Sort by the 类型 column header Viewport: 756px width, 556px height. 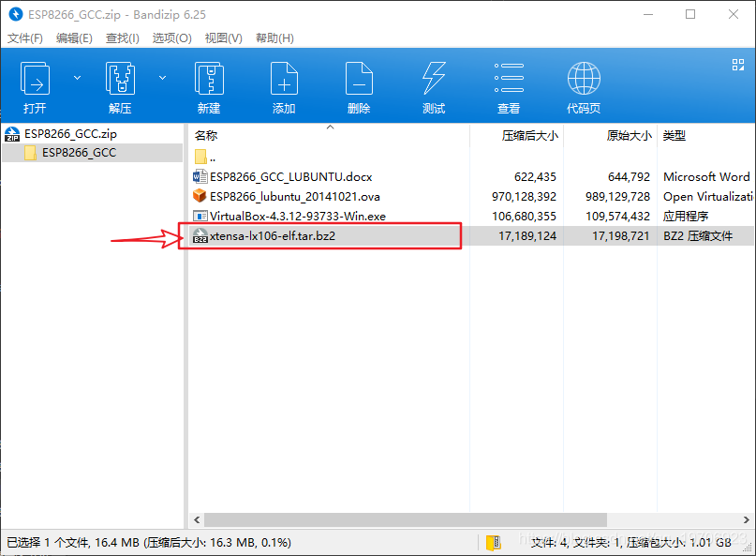point(674,136)
